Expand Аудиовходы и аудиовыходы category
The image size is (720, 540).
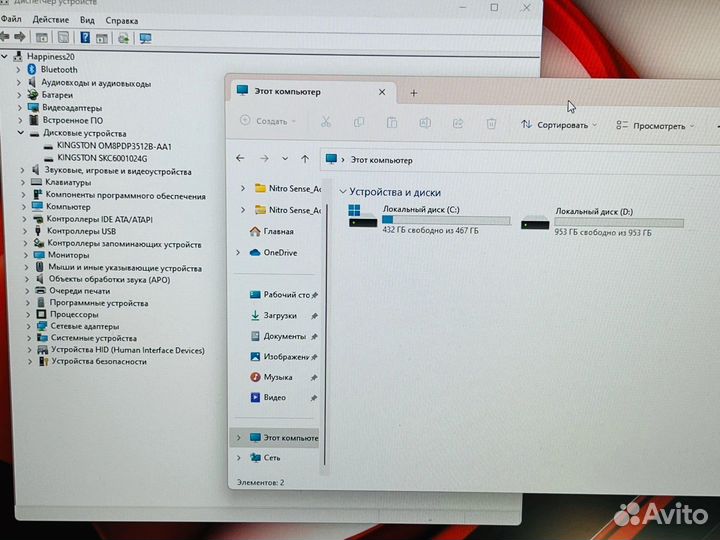pyautogui.click(x=19, y=83)
